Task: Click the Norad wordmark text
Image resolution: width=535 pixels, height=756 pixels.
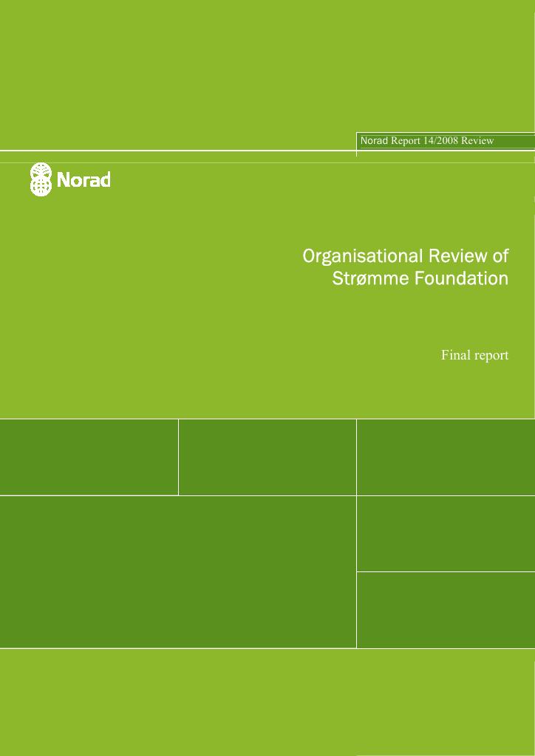Action: (84, 180)
